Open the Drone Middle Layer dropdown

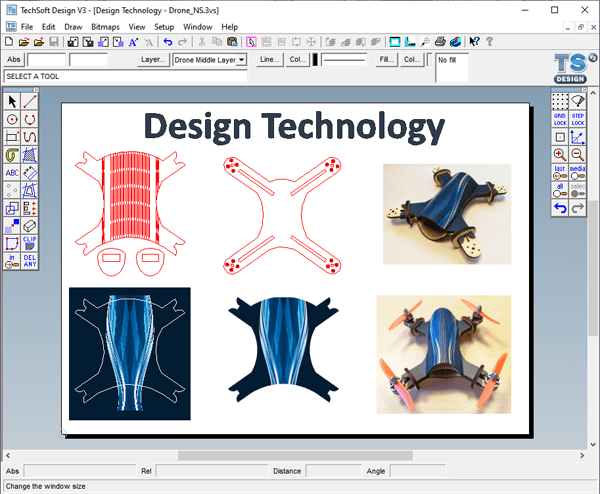coord(241,60)
